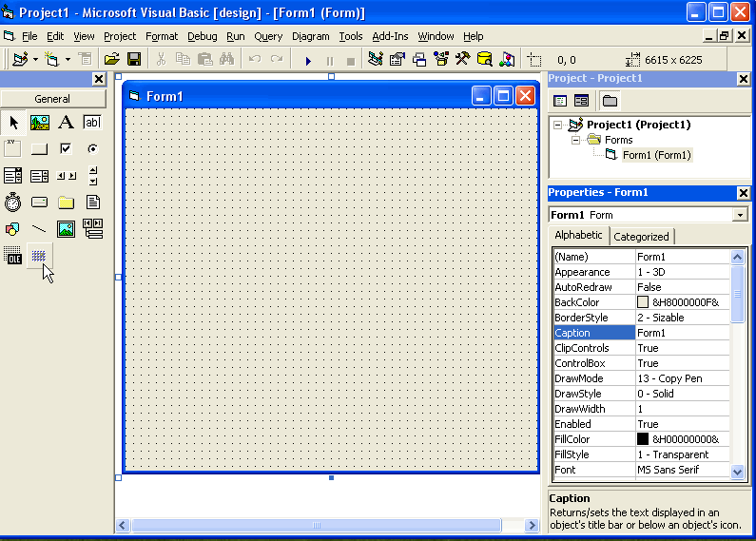Open the Add Form dropdown arrow

[x=68, y=60]
